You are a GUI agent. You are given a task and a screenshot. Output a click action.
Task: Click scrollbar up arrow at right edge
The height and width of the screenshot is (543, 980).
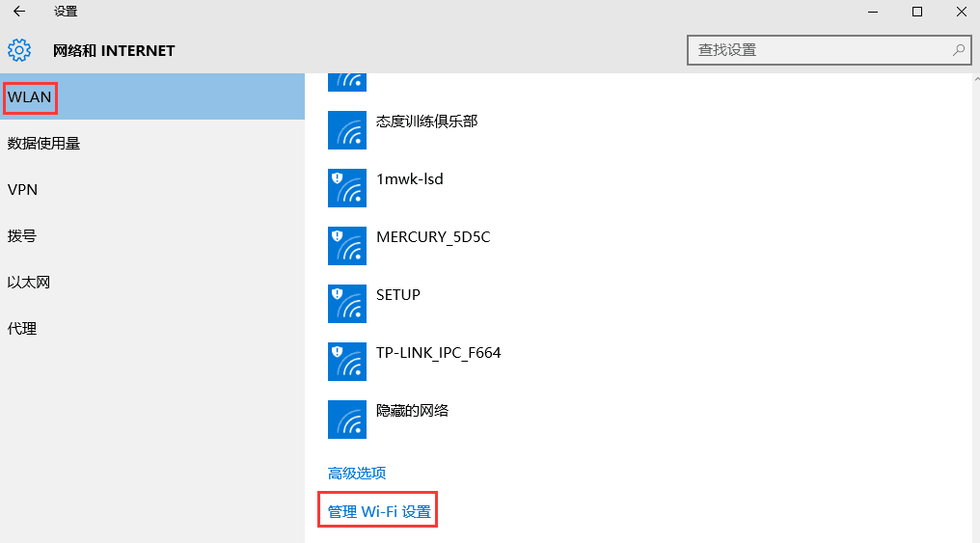[x=977, y=79]
